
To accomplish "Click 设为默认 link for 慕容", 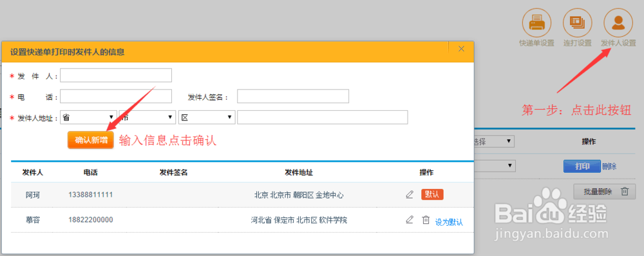I will [x=449, y=222].
